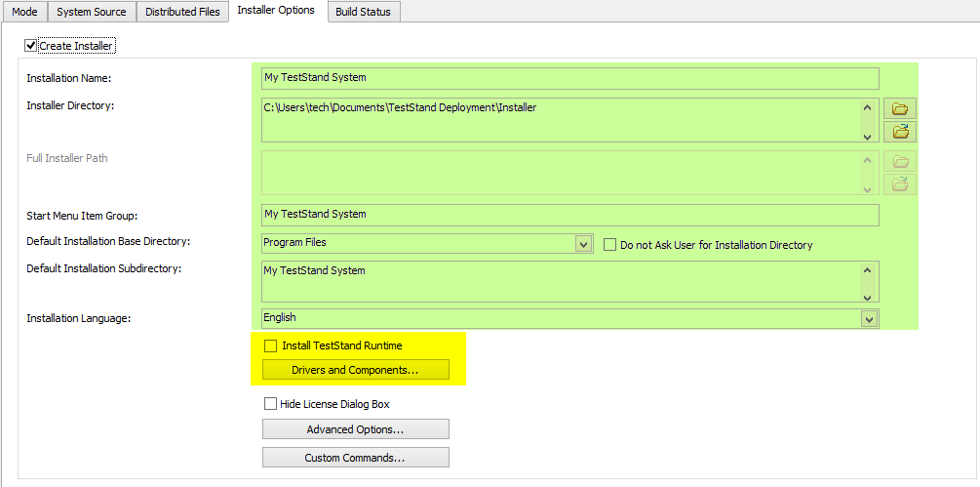980x487 pixels.
Task: Open the Build Status tab
Action: [x=363, y=12]
